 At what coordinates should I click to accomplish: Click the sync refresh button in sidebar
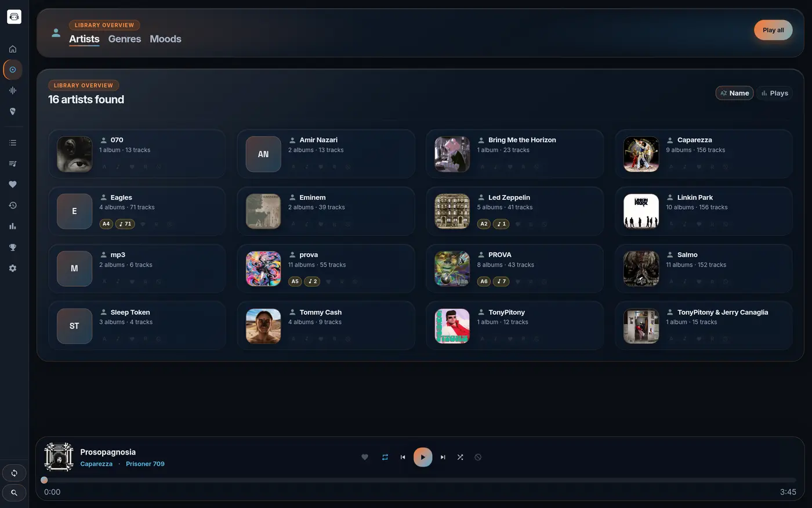[x=14, y=473]
